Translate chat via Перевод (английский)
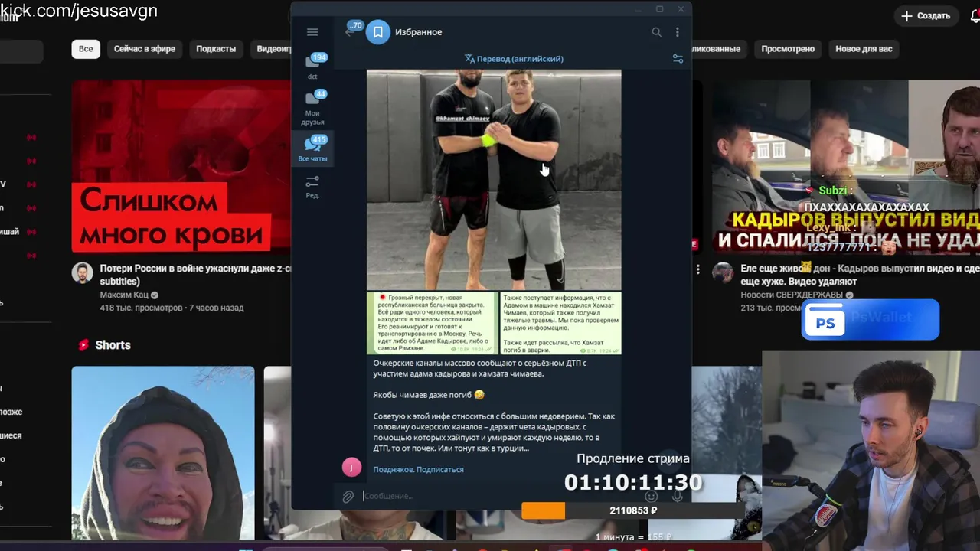This screenshot has width=980, height=551. 514,59
